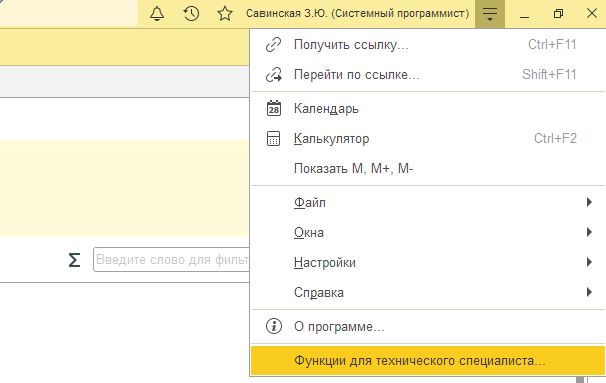Open the notifications bell

click(157, 14)
